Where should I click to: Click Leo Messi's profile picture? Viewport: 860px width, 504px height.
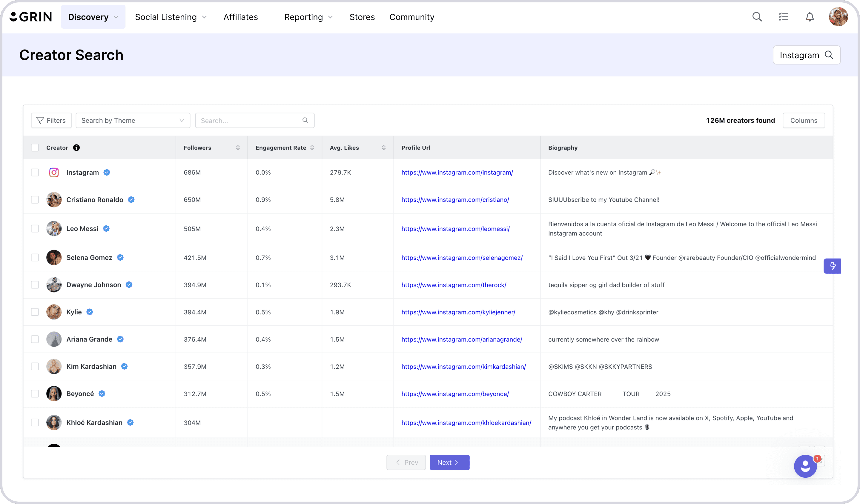click(54, 229)
